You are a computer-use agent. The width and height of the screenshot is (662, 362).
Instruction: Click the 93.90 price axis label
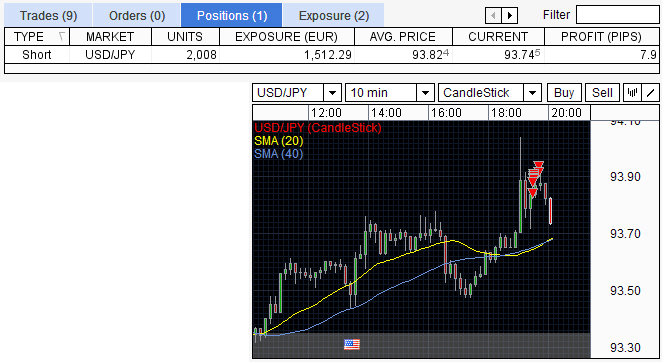coord(625,177)
